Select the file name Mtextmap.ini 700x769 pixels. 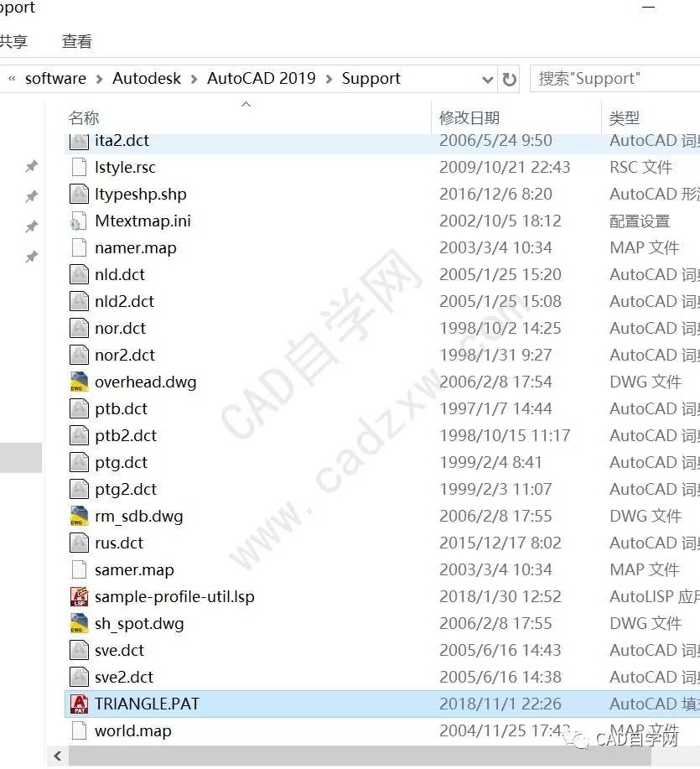(x=143, y=221)
